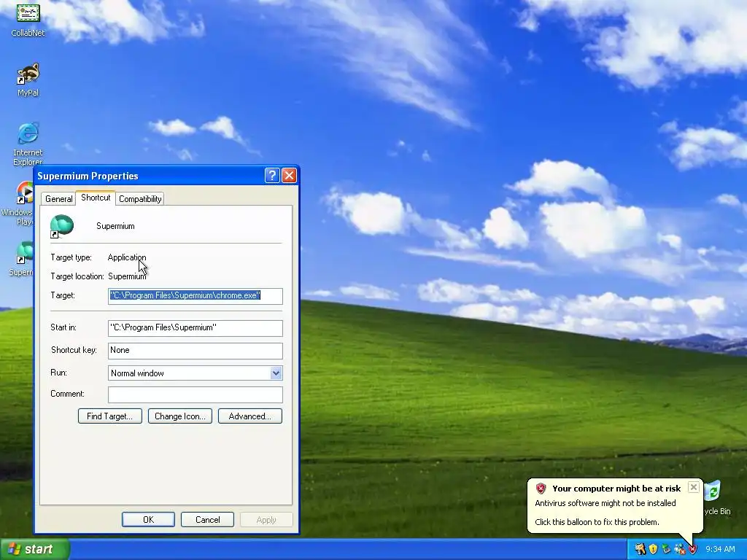747x560 pixels.
Task: Select the Internet Explorer desktop icon
Action: pyautogui.click(x=28, y=144)
